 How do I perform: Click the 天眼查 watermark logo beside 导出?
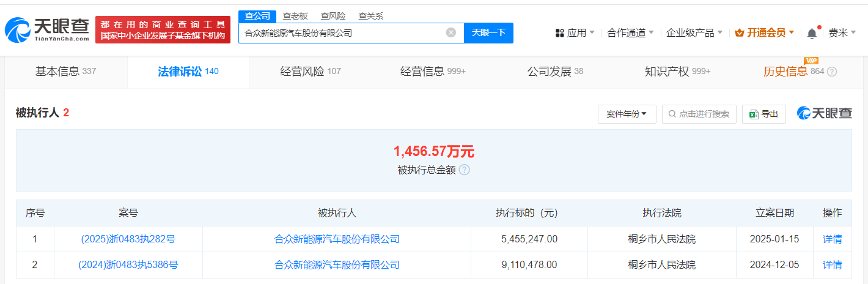(824, 114)
